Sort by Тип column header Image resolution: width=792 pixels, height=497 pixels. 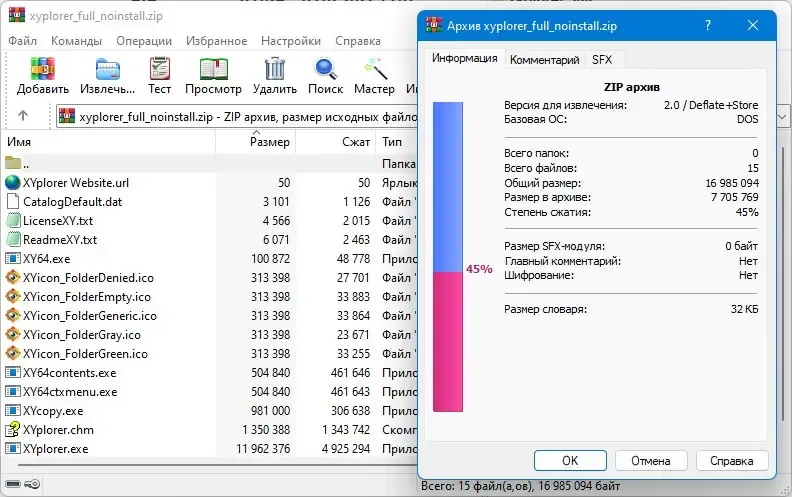click(x=397, y=142)
